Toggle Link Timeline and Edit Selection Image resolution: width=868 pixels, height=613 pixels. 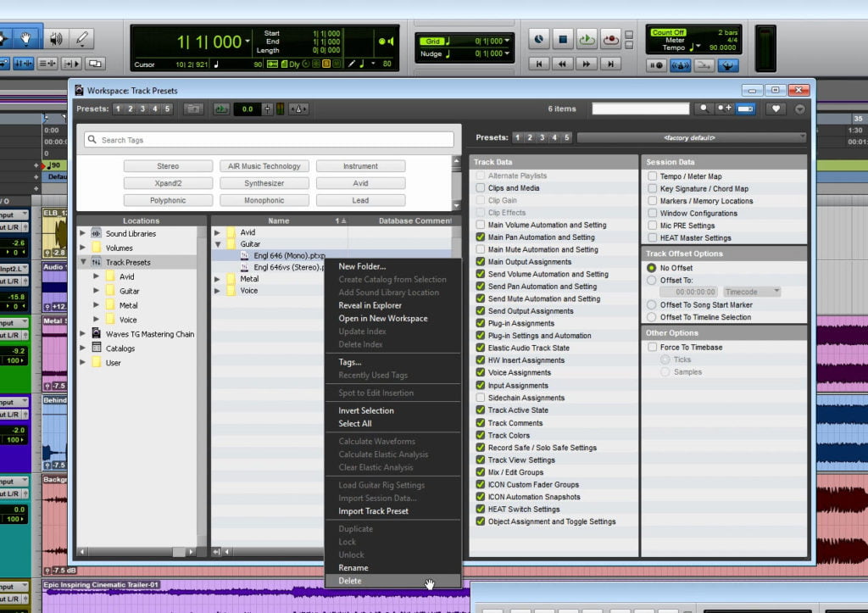click(x=23, y=64)
